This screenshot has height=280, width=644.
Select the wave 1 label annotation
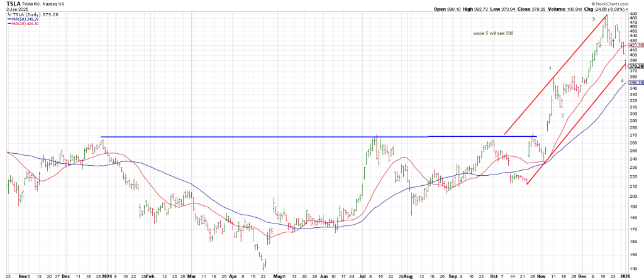point(550,68)
